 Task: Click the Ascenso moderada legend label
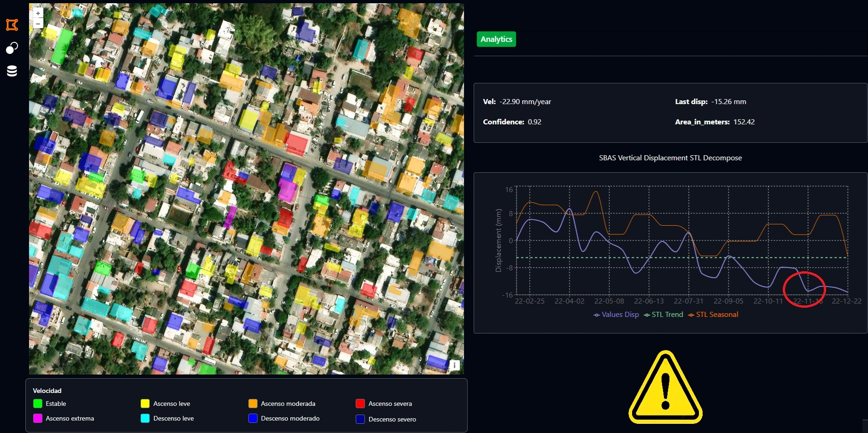coord(288,404)
